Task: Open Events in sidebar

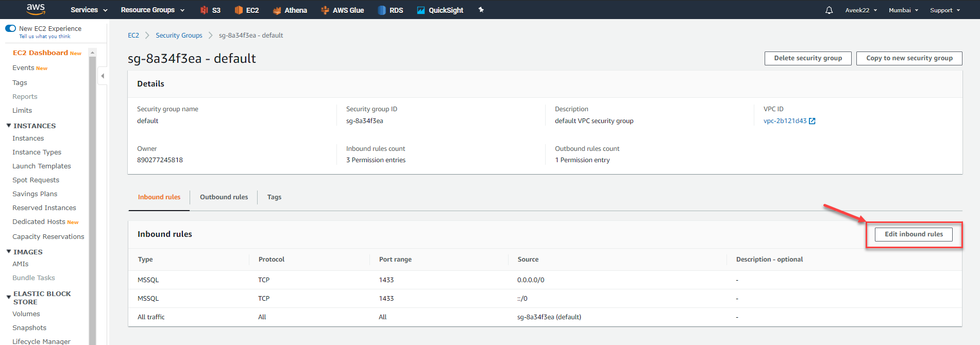Action: click(23, 68)
